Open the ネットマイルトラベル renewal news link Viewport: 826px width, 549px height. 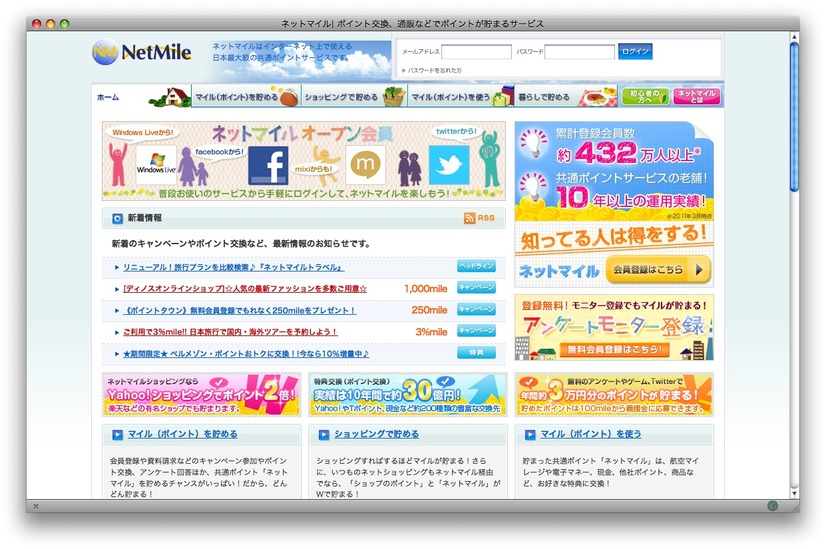[x=233, y=268]
